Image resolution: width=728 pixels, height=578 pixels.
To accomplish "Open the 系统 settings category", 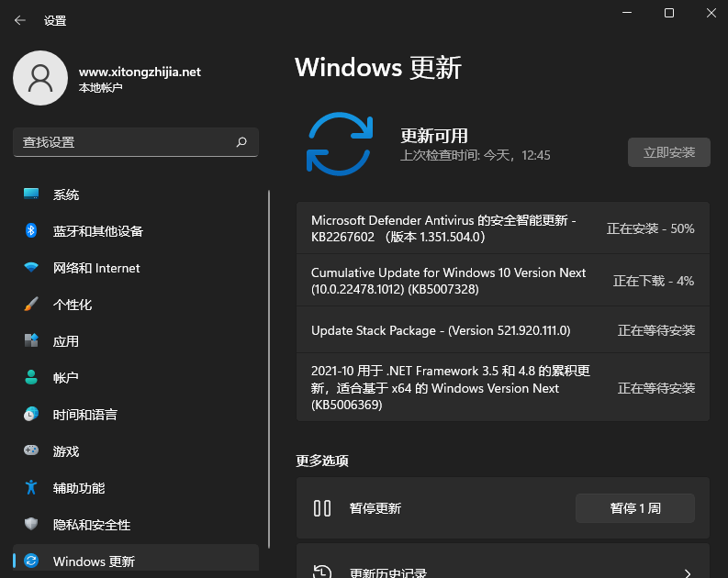I will tap(136, 195).
